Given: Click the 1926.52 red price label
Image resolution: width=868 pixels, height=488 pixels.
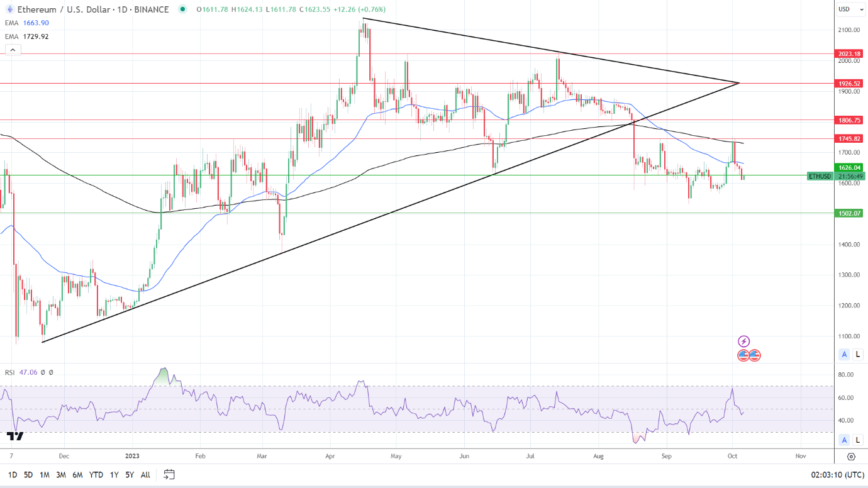Looking at the screenshot, I should 849,83.
